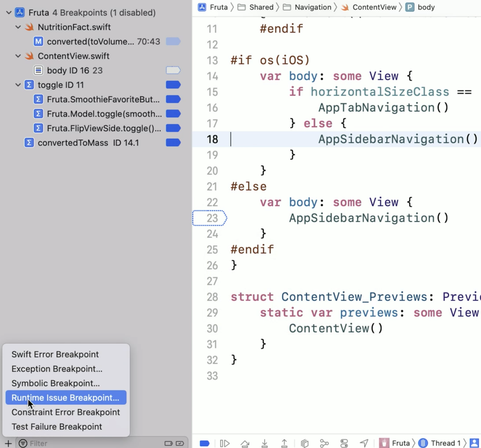
Task: Click horizontalSizeClass on line 15
Action: pos(380,92)
